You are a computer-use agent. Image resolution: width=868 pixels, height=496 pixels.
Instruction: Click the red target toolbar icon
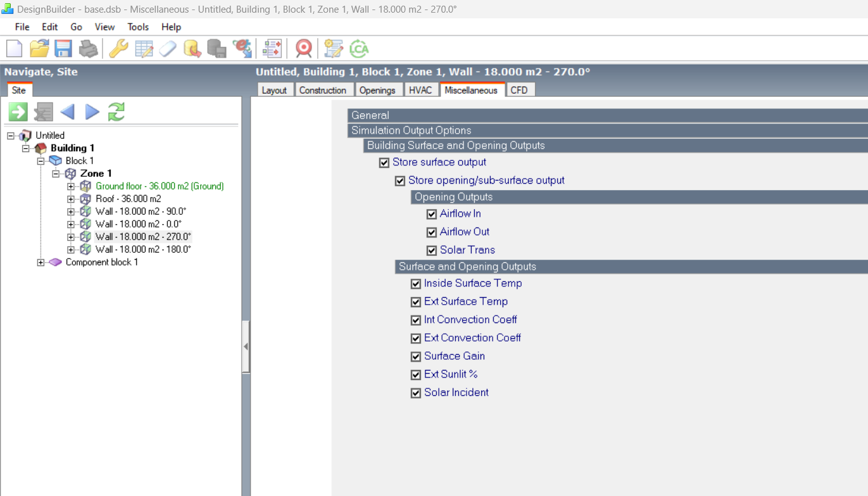coord(304,48)
